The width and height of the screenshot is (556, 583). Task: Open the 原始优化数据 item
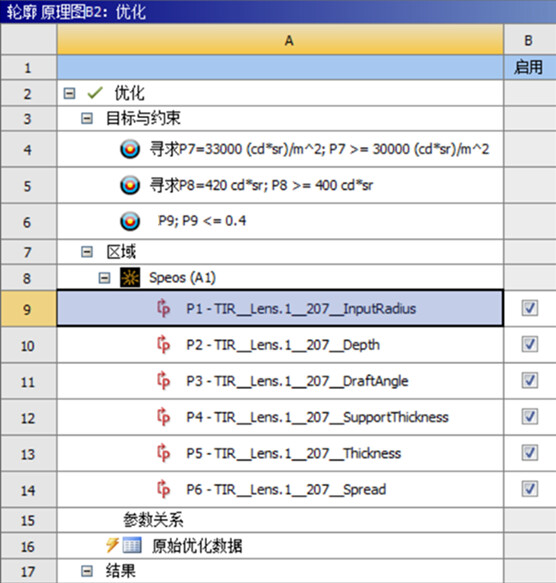[x=197, y=546]
